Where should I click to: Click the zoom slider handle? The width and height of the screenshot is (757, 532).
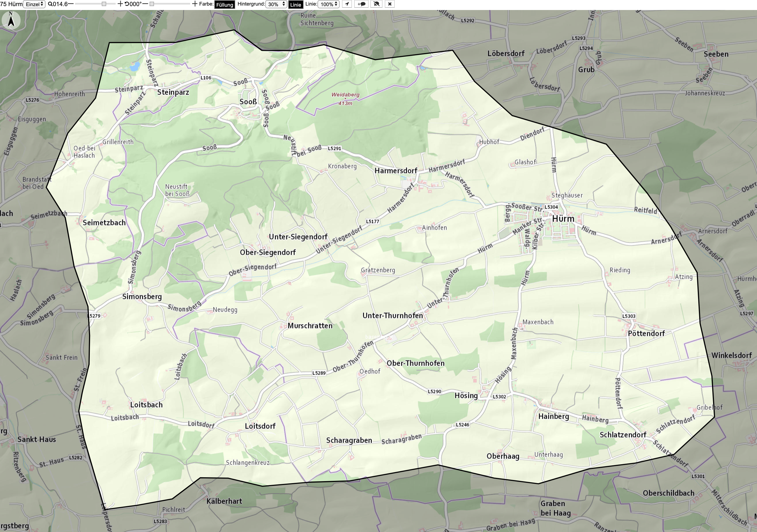(x=104, y=4)
